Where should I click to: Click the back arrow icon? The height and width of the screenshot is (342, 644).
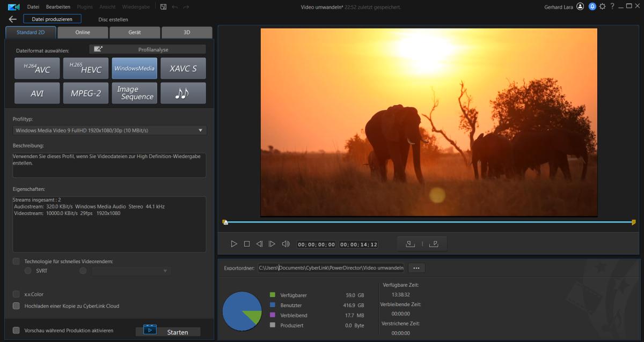coord(13,19)
